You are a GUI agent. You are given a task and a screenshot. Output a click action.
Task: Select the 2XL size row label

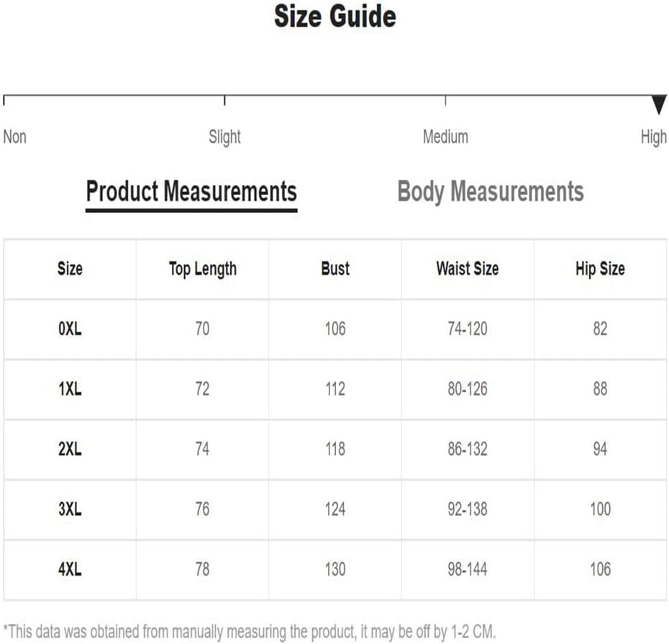pos(70,450)
